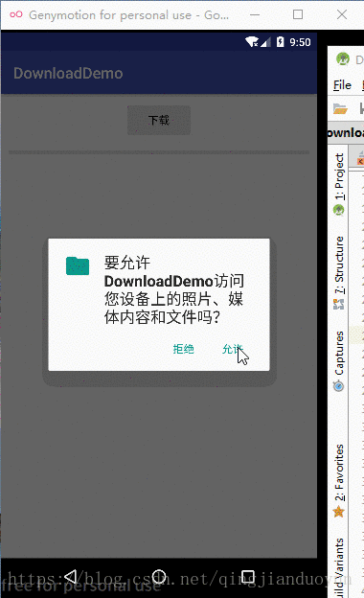Click the DownloadDemo app bar title
Viewport: 364px width, 598px height.
[68, 73]
